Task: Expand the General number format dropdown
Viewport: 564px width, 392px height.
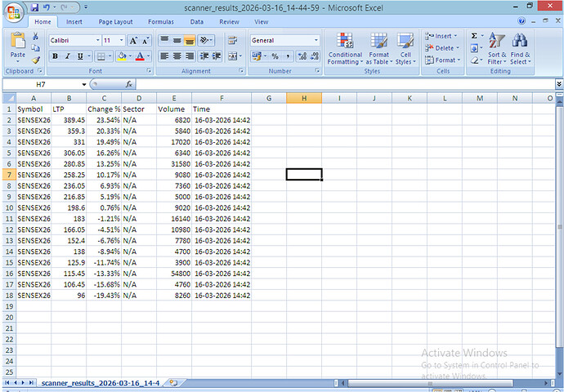Action: tap(316, 40)
